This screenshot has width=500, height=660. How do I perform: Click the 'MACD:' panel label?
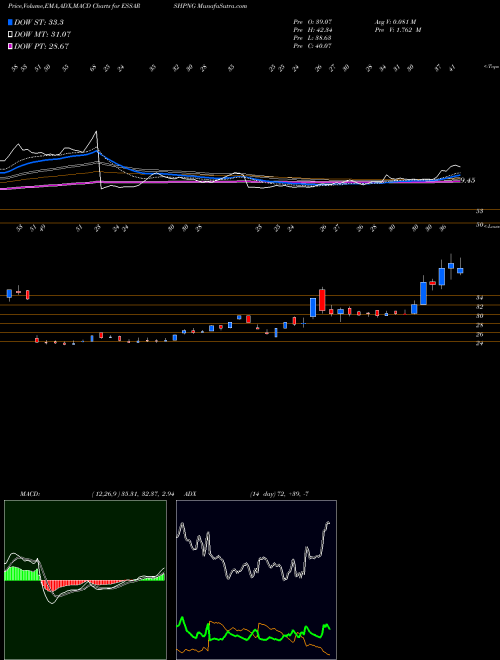pos(30,494)
